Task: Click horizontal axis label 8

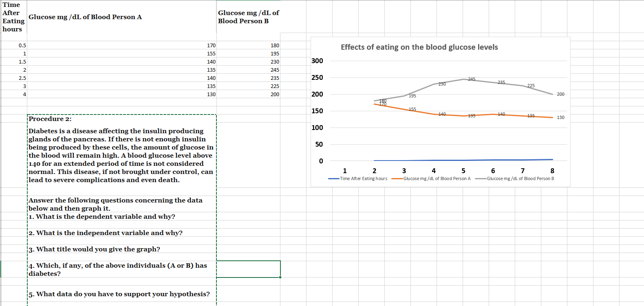Action: (552, 171)
